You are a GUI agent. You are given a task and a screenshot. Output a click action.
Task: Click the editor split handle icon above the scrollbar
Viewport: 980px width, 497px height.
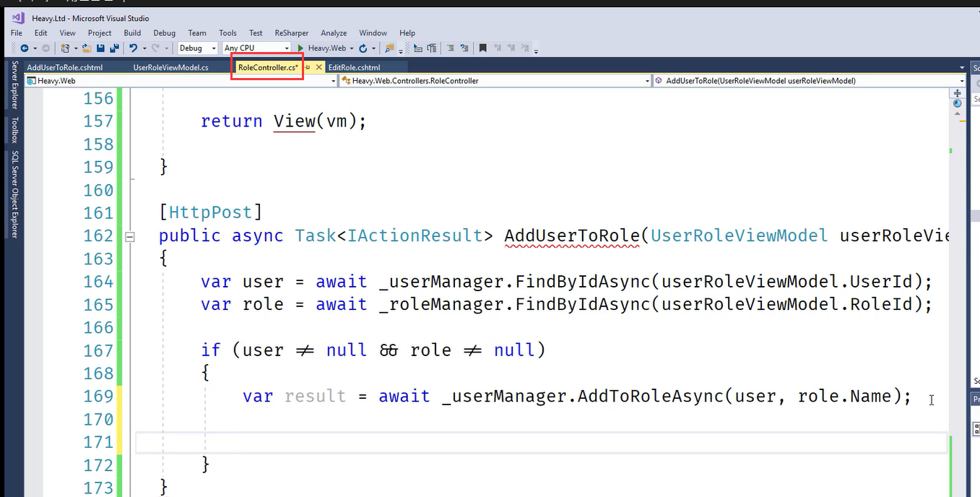coord(958,93)
